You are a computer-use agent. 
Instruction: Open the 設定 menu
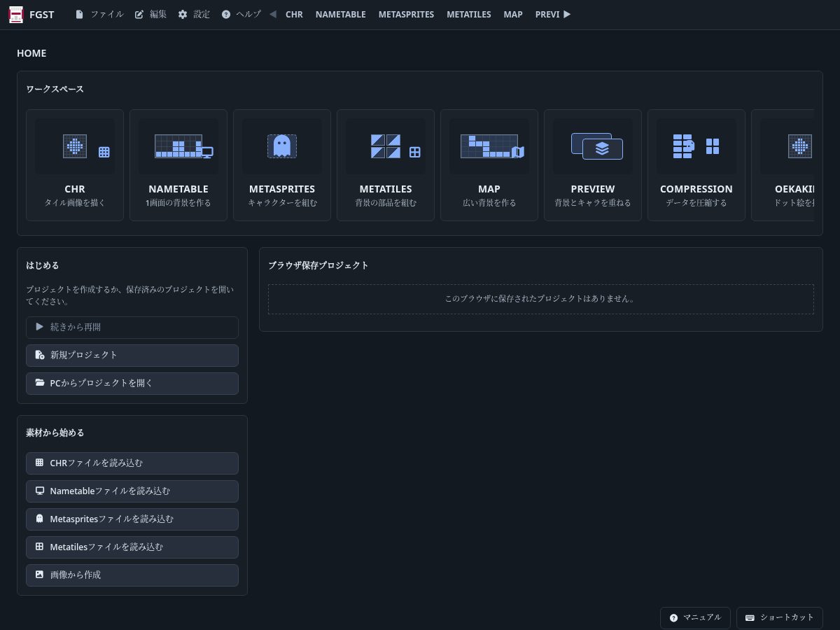tap(194, 14)
